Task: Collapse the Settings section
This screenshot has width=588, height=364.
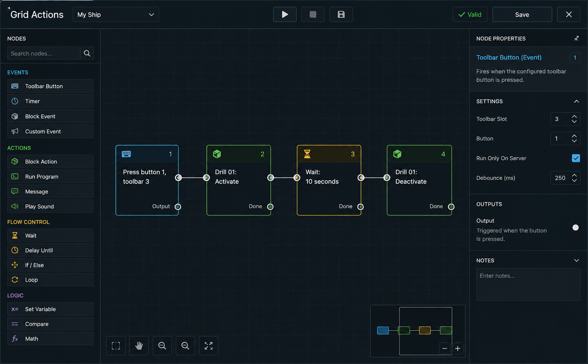Action: click(576, 101)
